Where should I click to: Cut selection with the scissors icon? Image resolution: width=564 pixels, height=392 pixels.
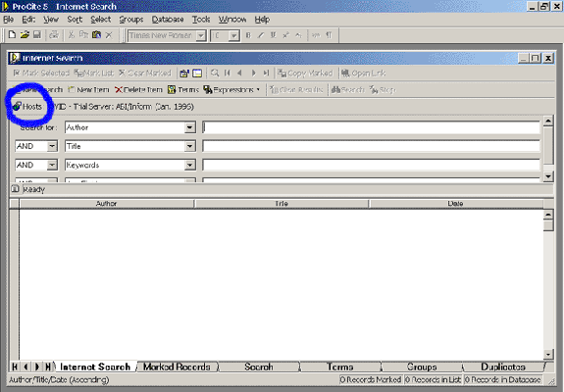tap(72, 35)
